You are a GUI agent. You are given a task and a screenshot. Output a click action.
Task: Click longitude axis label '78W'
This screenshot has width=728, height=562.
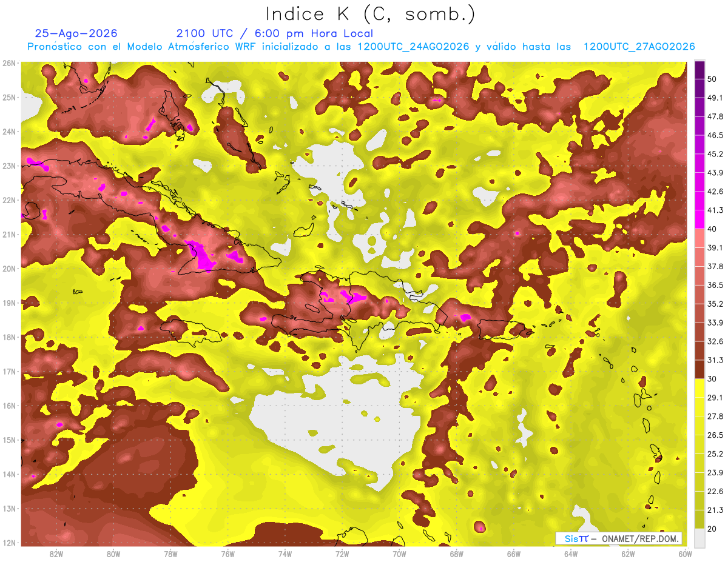point(170,554)
